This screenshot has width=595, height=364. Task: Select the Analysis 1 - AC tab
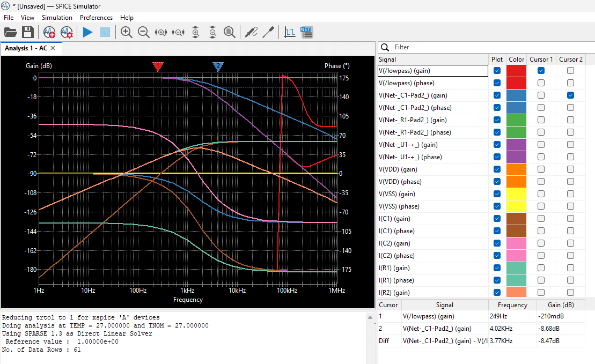(x=26, y=48)
